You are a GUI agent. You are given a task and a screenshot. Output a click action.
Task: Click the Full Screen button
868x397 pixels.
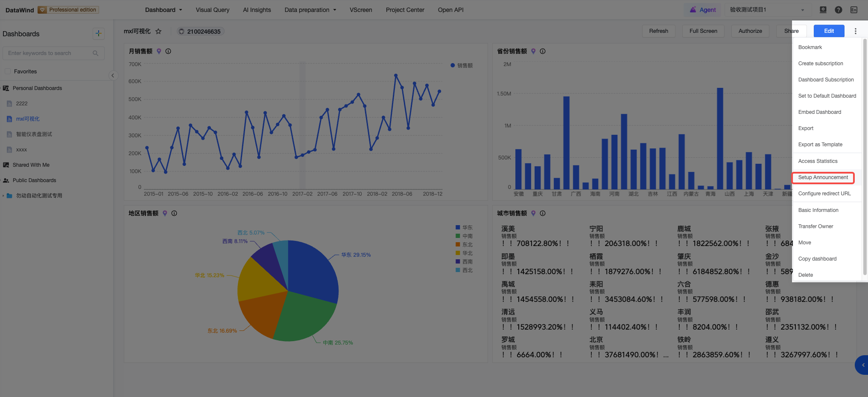click(703, 31)
